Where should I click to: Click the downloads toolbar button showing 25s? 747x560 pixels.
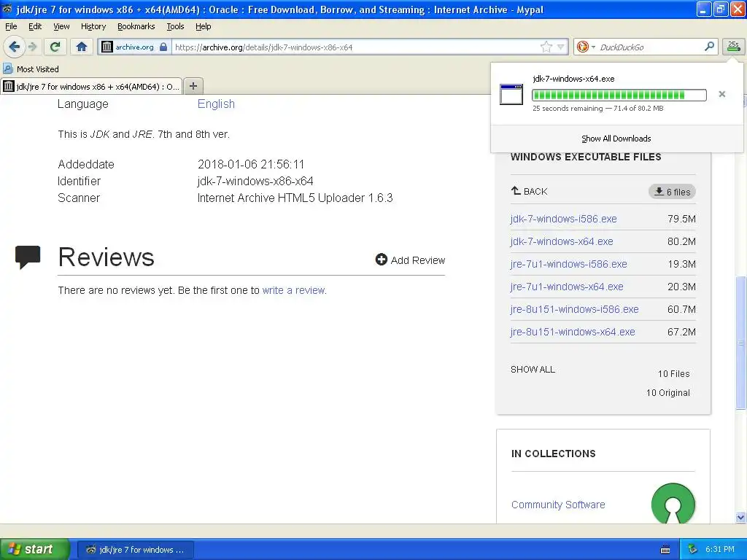point(733,47)
